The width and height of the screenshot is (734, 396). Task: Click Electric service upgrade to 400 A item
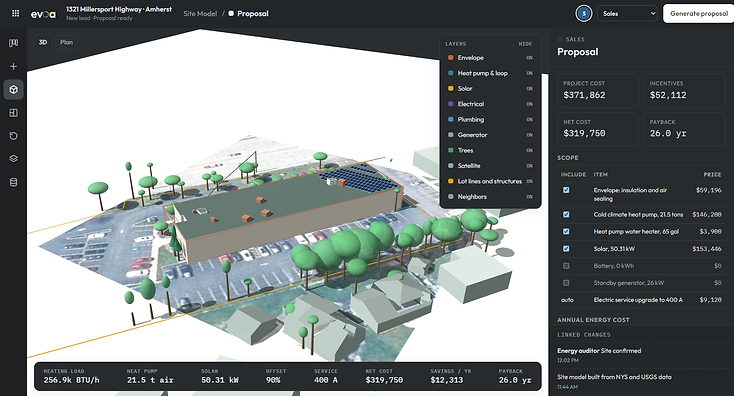638,300
